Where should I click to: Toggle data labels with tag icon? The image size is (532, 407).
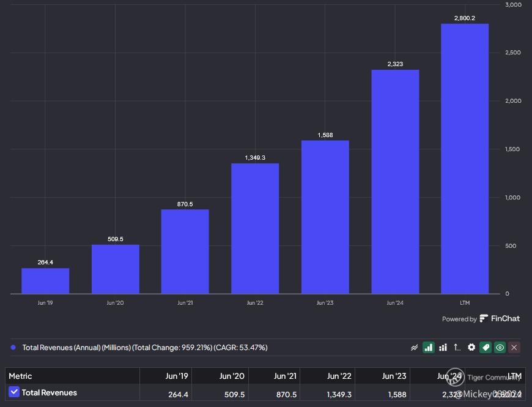486,348
